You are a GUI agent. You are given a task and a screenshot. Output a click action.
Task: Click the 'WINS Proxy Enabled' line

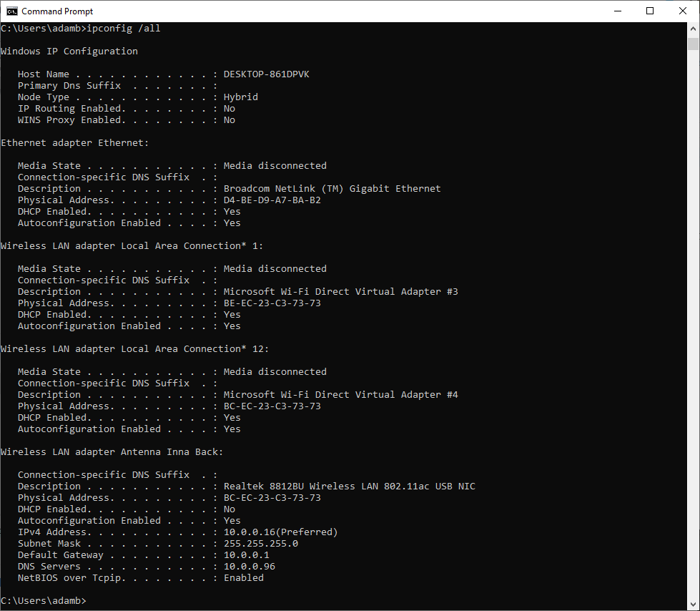(x=127, y=119)
